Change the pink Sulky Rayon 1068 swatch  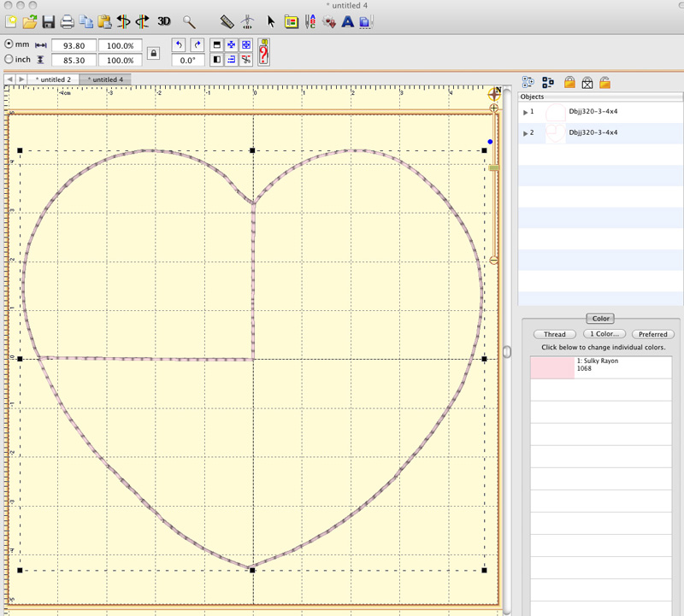click(552, 367)
